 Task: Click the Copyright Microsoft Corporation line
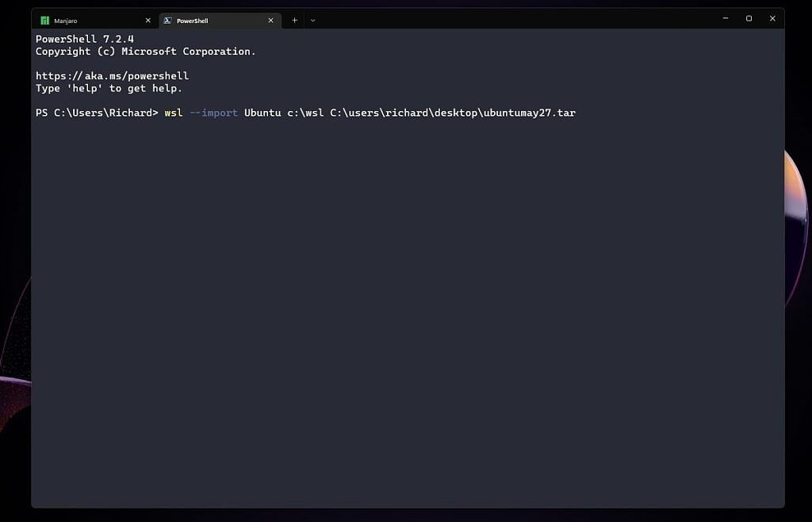(x=145, y=51)
